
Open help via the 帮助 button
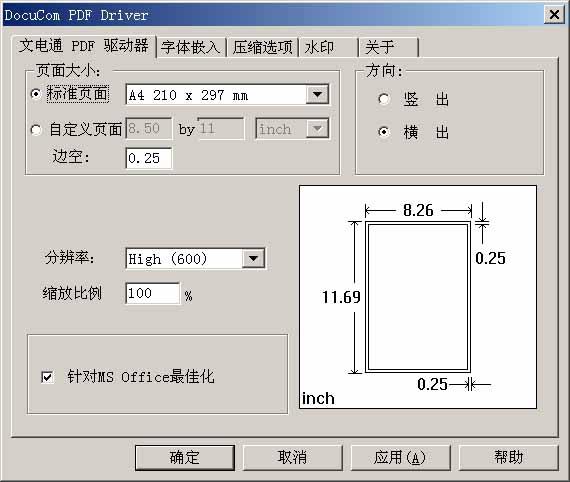pyautogui.click(x=509, y=458)
